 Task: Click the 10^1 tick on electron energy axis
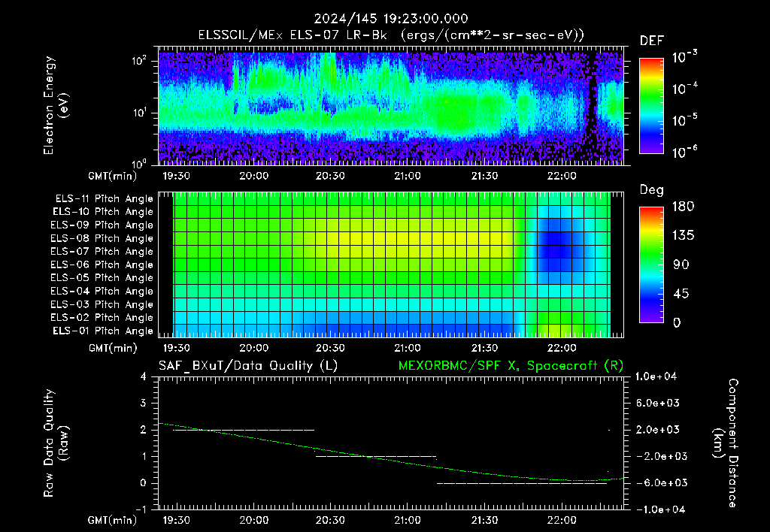pyautogui.click(x=139, y=113)
